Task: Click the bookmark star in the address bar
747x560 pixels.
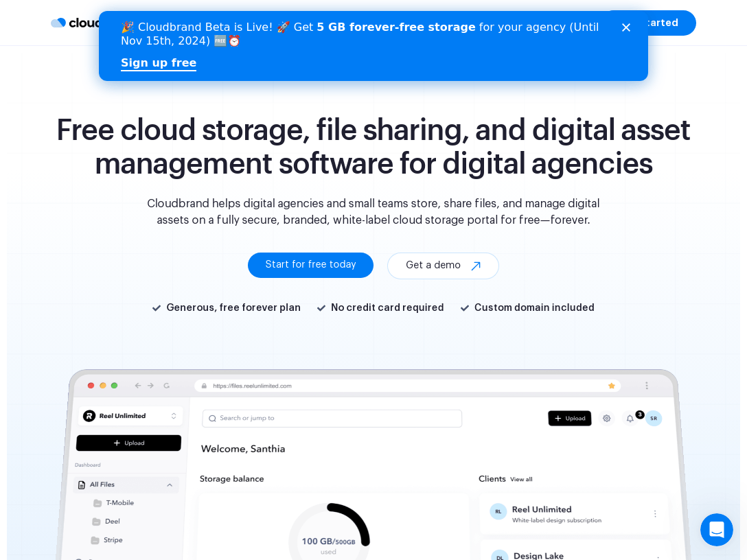Action: tap(611, 386)
